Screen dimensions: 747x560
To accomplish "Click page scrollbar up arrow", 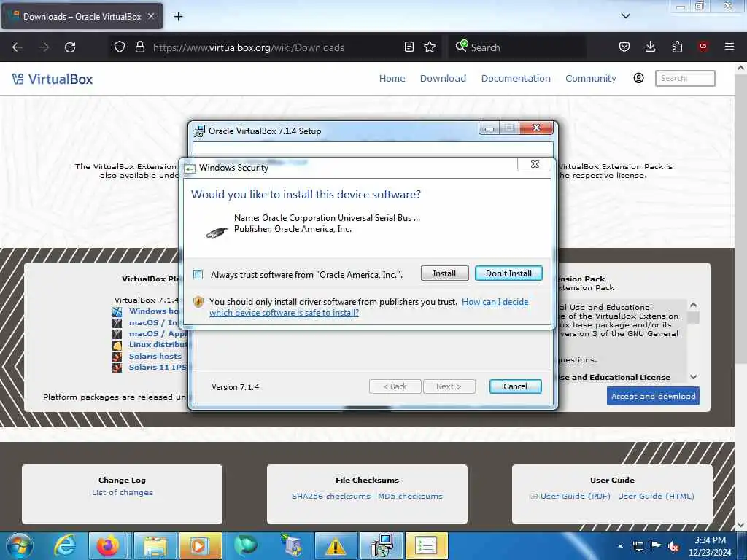I will point(740,68).
